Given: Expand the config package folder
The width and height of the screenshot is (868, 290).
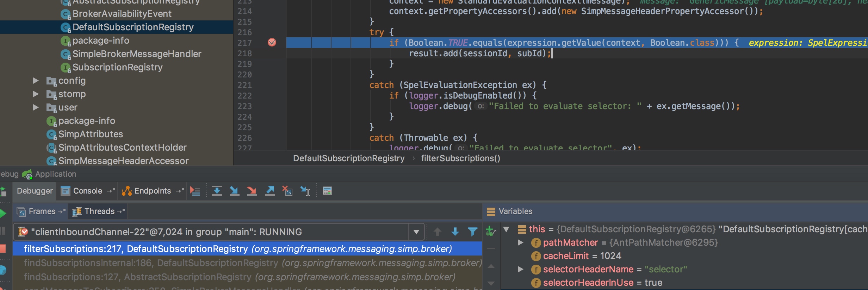Looking at the screenshot, I should point(36,81).
